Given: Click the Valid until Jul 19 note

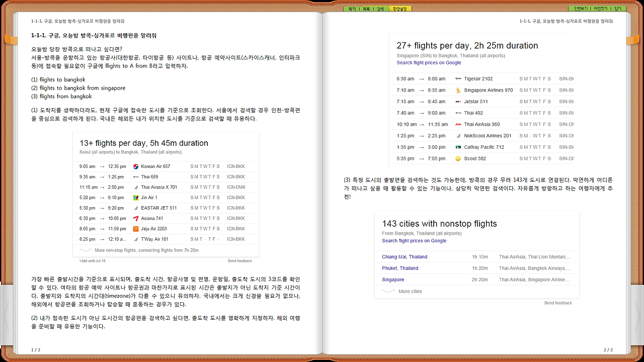Looking at the screenshot, I should (93, 261).
